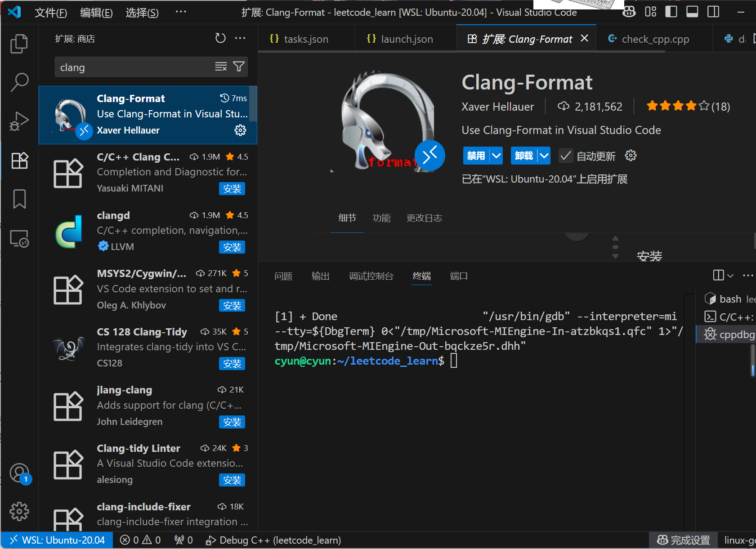This screenshot has width=756, height=549.
Task: Open the Bookmarks view icon
Action: (x=19, y=199)
